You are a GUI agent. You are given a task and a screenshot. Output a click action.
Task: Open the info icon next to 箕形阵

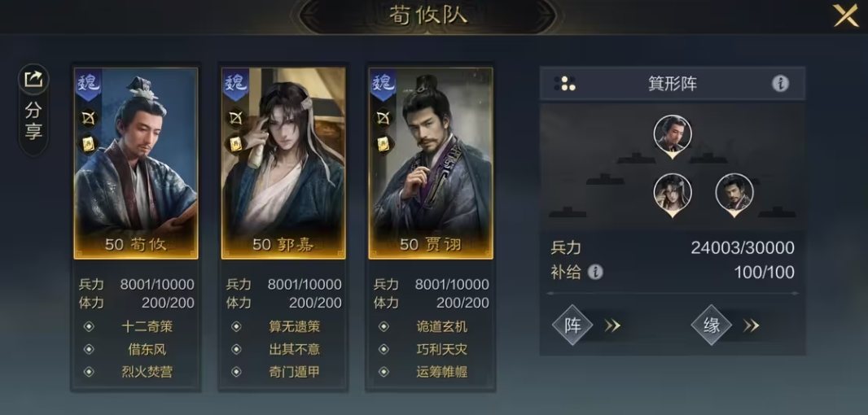[780, 84]
